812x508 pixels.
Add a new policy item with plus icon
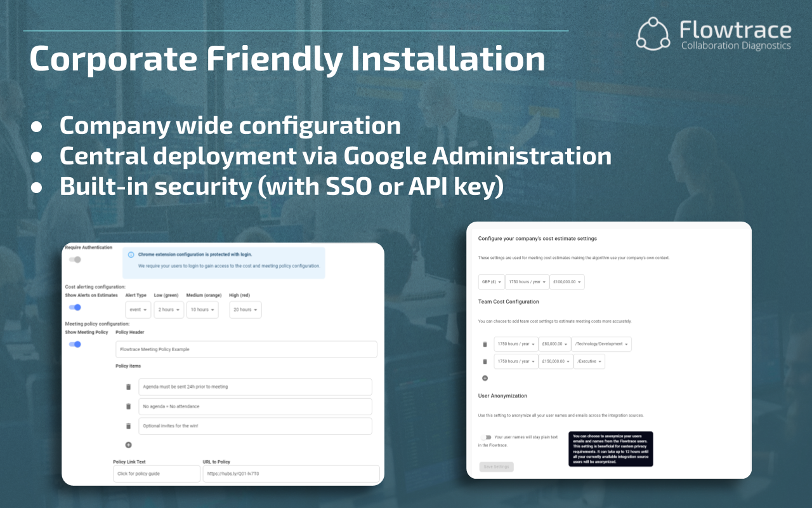128,445
